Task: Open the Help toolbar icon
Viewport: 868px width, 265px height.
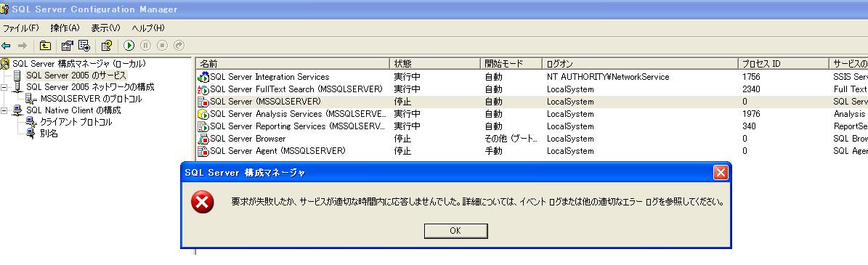Action: click(x=106, y=45)
